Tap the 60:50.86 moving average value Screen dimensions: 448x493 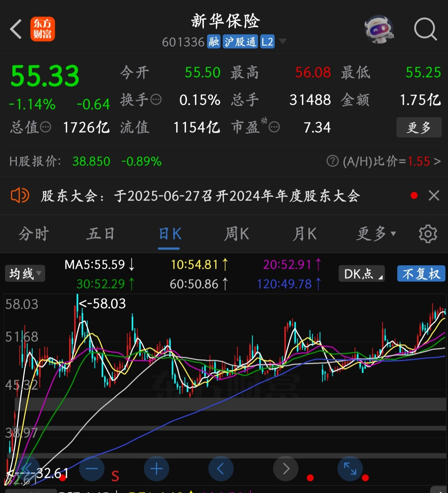pos(199,284)
